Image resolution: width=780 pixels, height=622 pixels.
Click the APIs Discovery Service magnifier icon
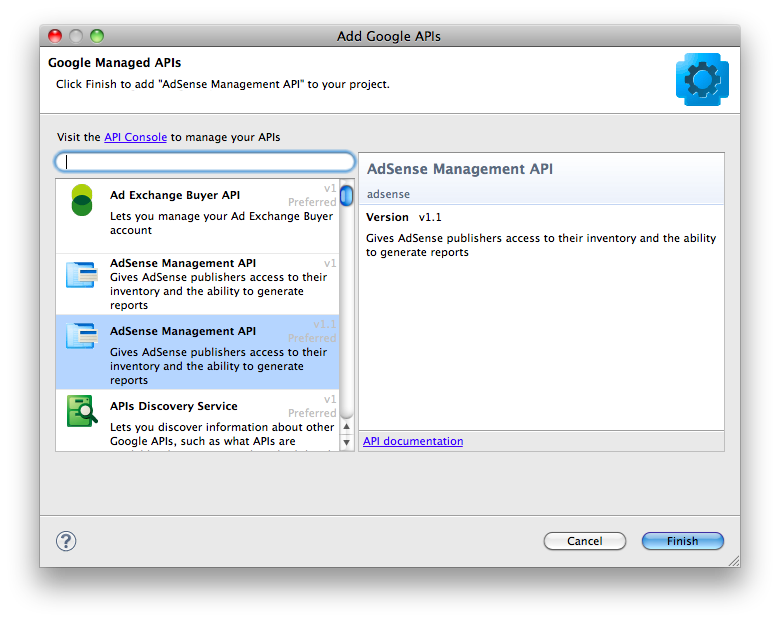pos(82,411)
